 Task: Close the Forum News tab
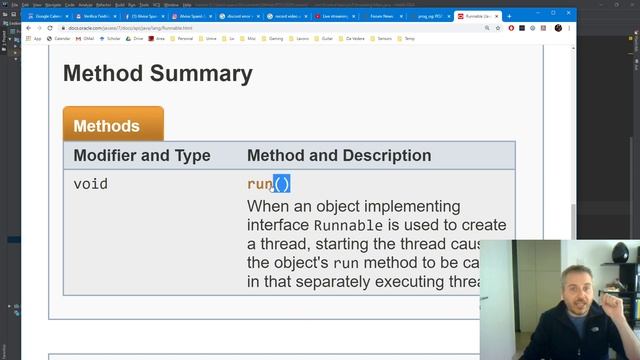pyautogui.click(x=401, y=16)
